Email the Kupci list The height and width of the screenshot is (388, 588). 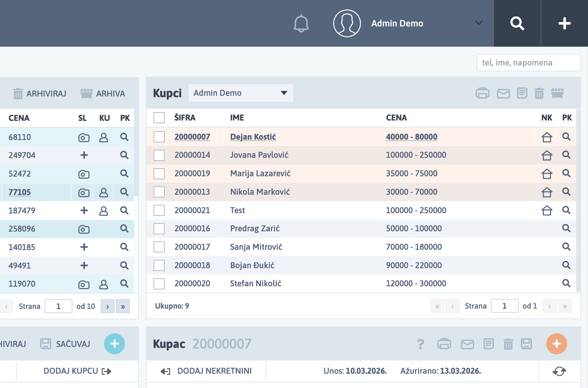(503, 93)
